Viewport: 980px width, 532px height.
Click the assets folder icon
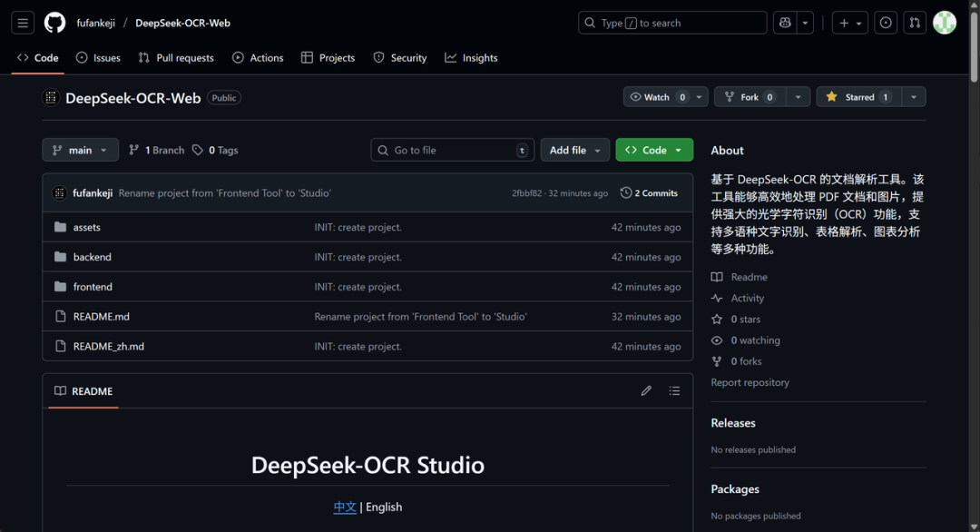tap(60, 227)
